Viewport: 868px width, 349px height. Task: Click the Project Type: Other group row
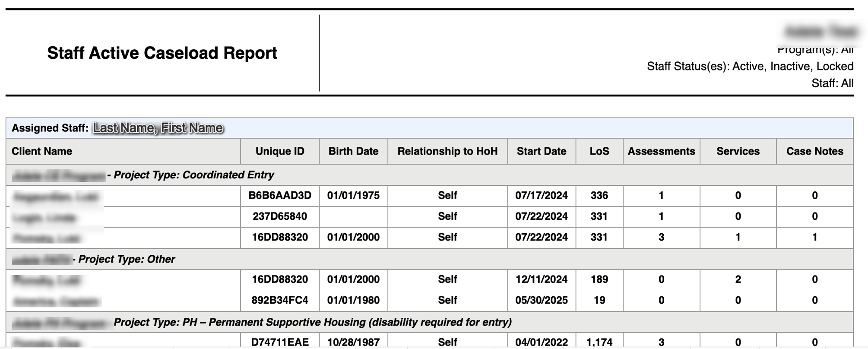click(429, 259)
